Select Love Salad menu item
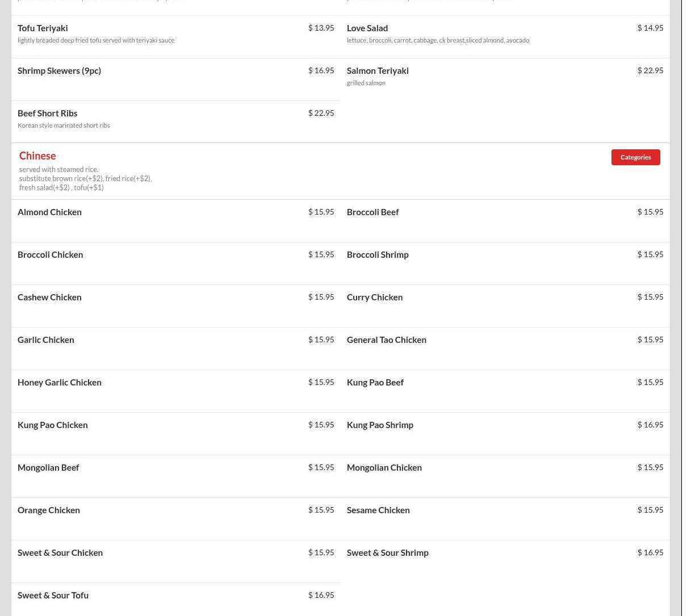Screen dimensions: 687x616 click(x=367, y=28)
